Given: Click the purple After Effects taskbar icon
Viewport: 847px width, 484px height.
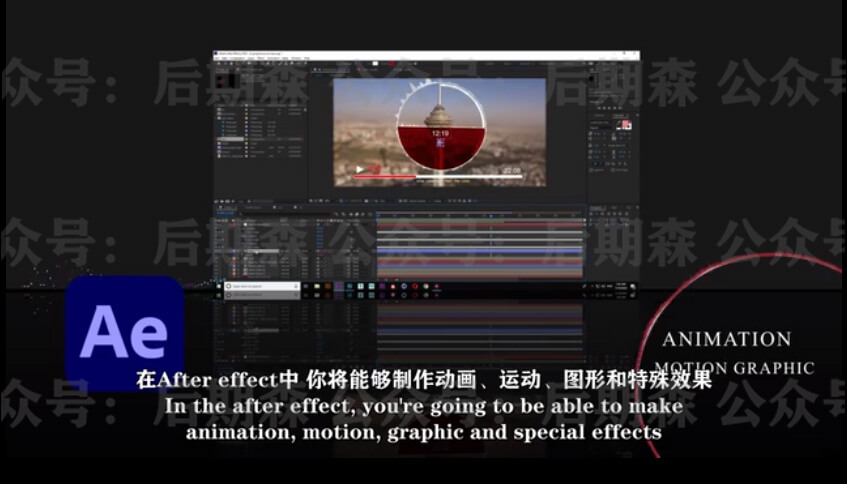Looking at the screenshot, I should (339, 286).
